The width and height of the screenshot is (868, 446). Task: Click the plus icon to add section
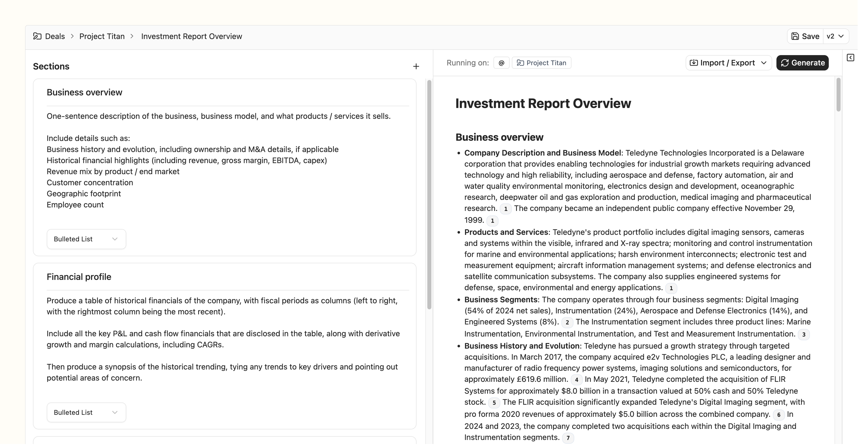(x=416, y=66)
